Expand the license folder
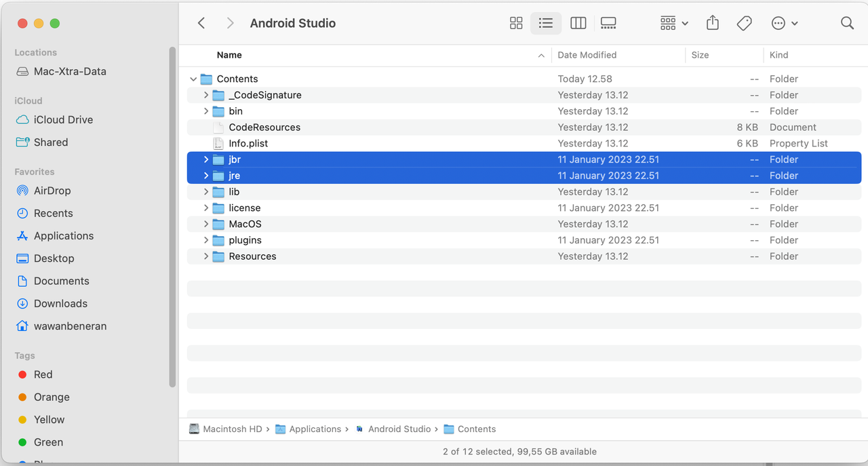The height and width of the screenshot is (466, 868). click(x=206, y=208)
